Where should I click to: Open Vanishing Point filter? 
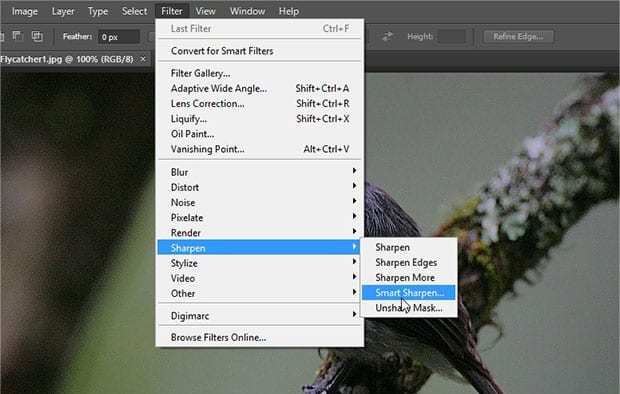coord(260,149)
